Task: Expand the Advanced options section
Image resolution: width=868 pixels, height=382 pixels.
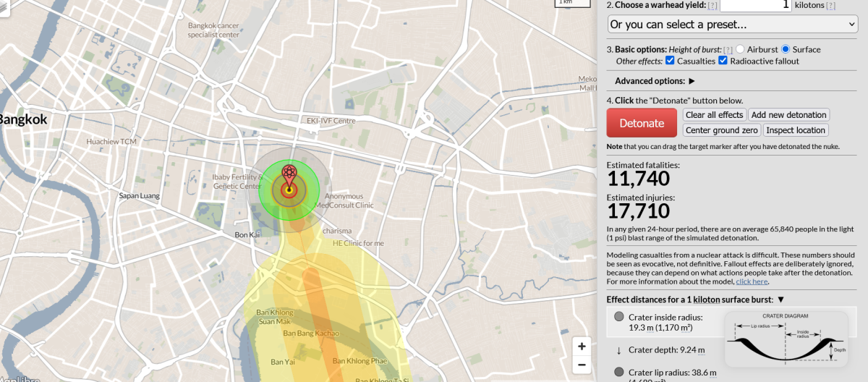Action: (655, 81)
